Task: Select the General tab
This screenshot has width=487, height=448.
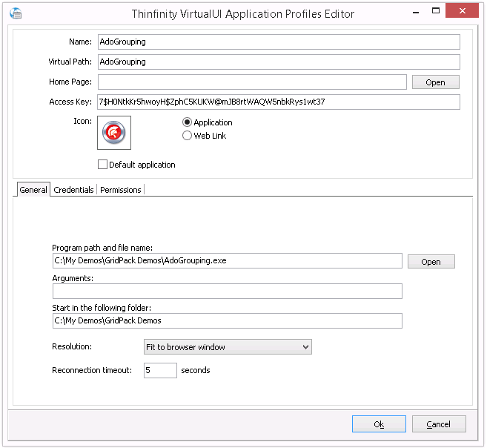Action: [x=33, y=190]
